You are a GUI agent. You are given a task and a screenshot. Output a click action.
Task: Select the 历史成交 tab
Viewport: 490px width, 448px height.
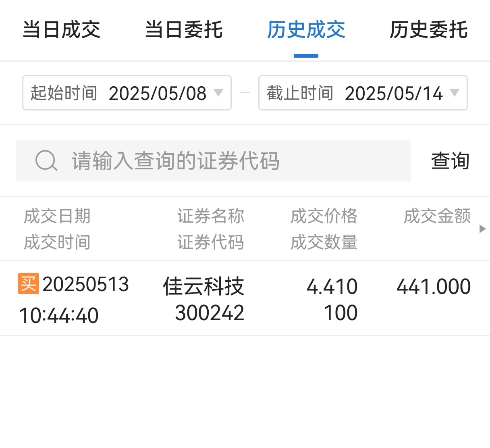306,29
